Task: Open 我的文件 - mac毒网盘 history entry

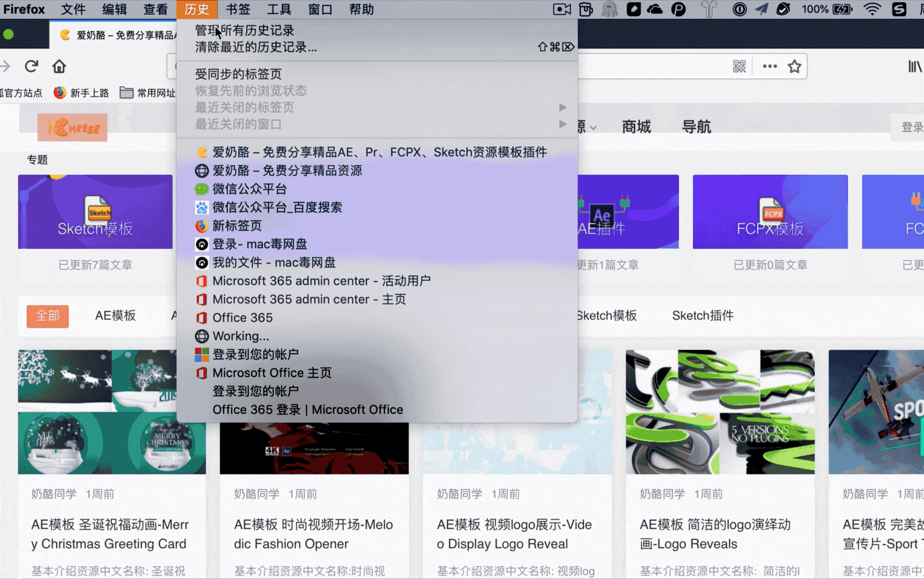Action: pos(377,262)
